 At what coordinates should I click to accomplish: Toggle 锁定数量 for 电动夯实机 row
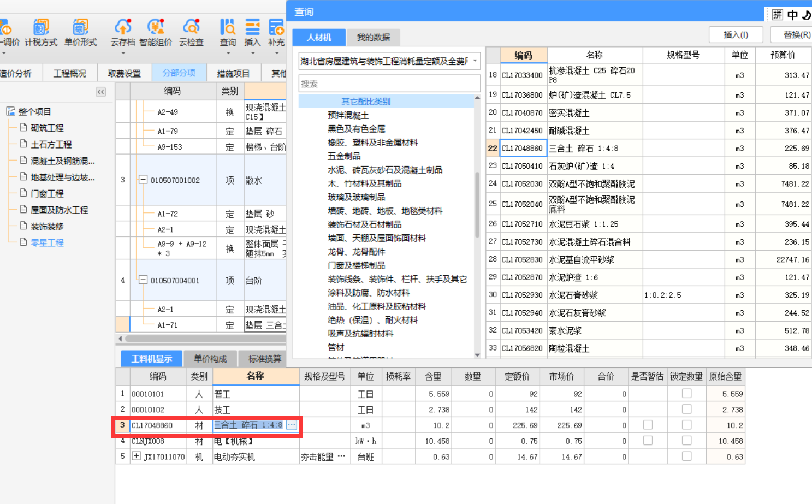[x=687, y=456]
